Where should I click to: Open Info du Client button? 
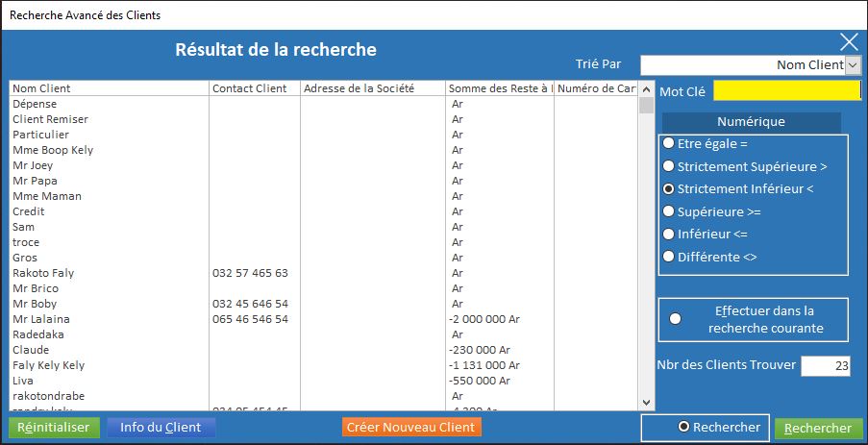[161, 427]
